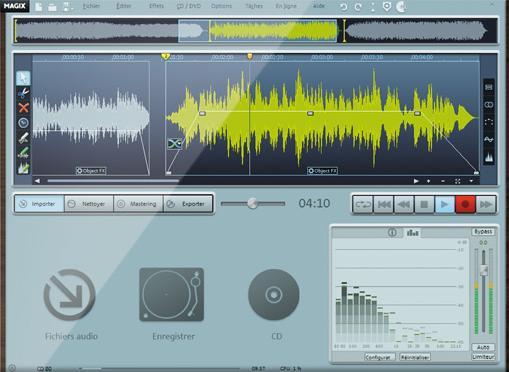Viewport: 509px width, 372px height.
Task: Click the CD marker icon in right toolbar
Action: point(489,105)
